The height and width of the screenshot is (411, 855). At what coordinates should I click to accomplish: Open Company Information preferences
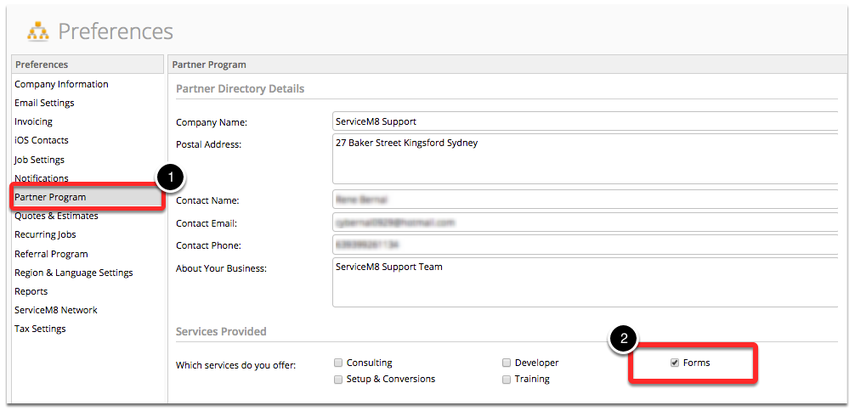coord(61,84)
